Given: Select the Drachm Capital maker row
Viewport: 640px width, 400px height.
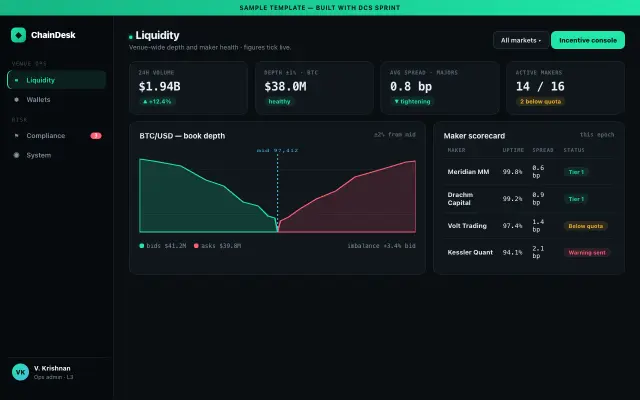Looking at the screenshot, I should point(529,199).
